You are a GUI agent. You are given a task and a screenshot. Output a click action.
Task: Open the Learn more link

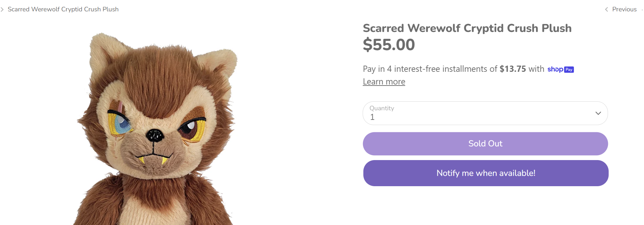[x=384, y=82]
